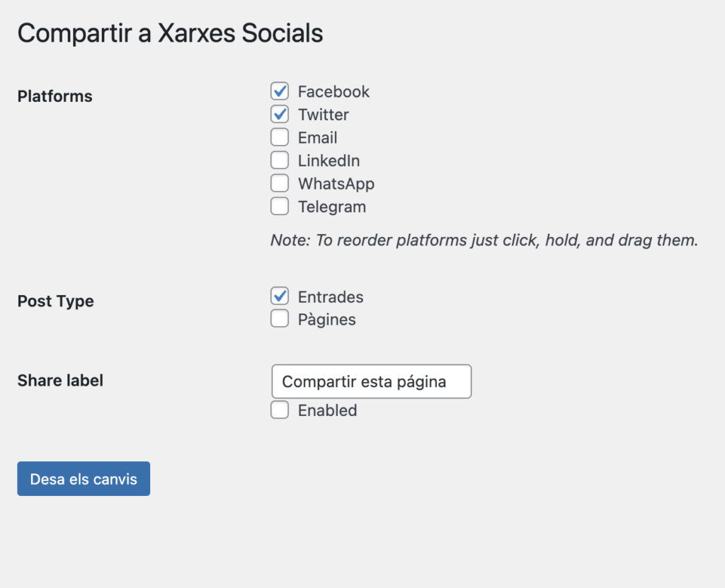Click the reorder platforms note text
The width and height of the screenshot is (725, 588).
tap(484, 241)
